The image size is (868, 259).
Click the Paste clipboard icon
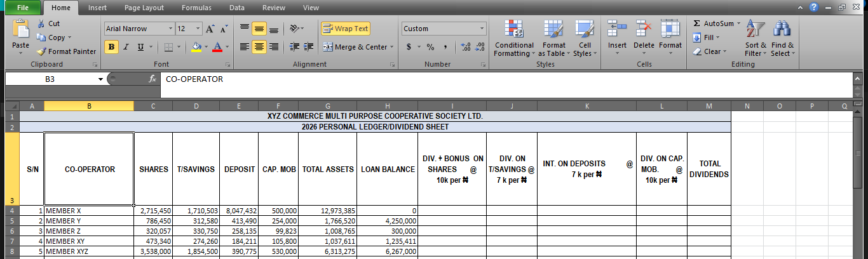point(20,29)
